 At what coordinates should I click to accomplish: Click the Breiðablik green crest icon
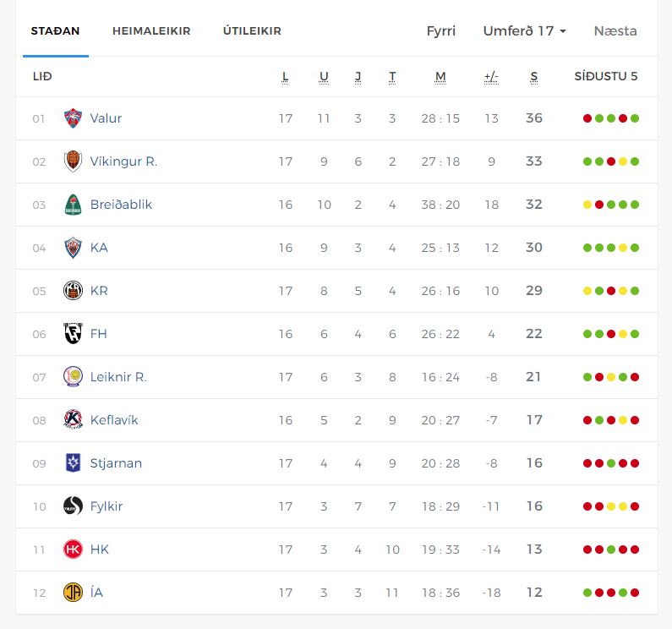(73, 205)
